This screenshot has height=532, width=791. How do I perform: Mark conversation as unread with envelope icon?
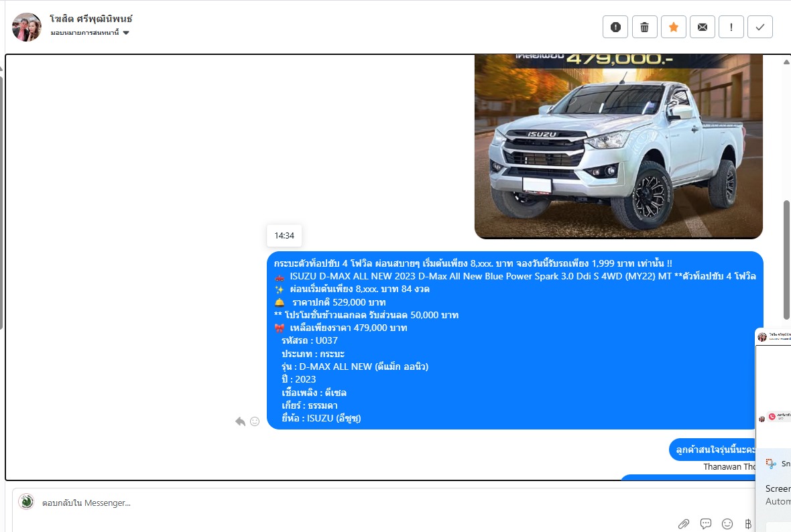[703, 27]
